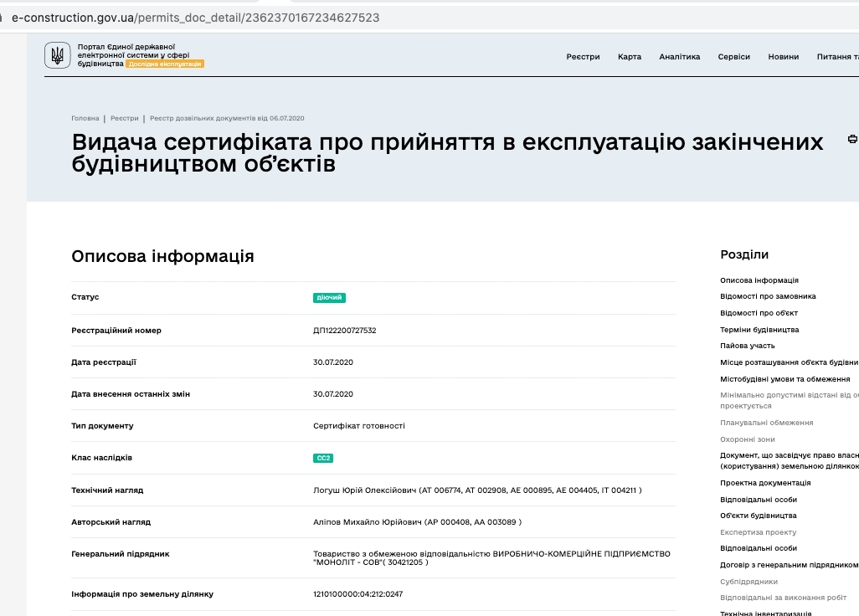Open Містобудівні умови та обмеження section
Screen dimensions: 859x616
tap(784, 379)
